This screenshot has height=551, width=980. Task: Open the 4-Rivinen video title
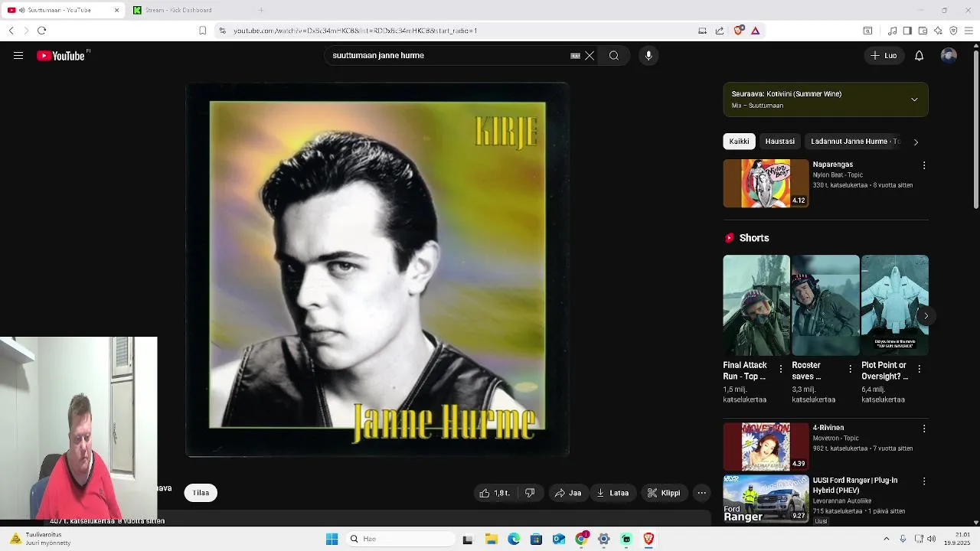click(x=828, y=428)
